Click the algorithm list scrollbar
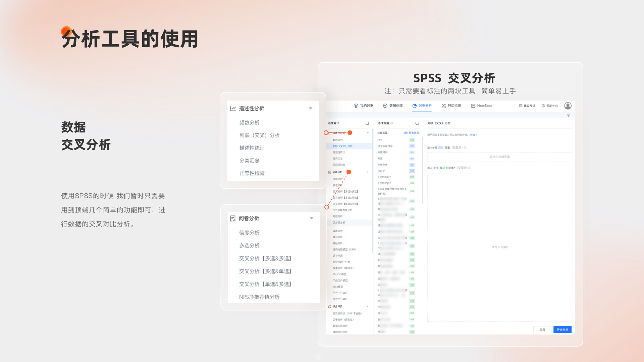The height and width of the screenshot is (362, 644). pyautogui.click(x=373, y=191)
